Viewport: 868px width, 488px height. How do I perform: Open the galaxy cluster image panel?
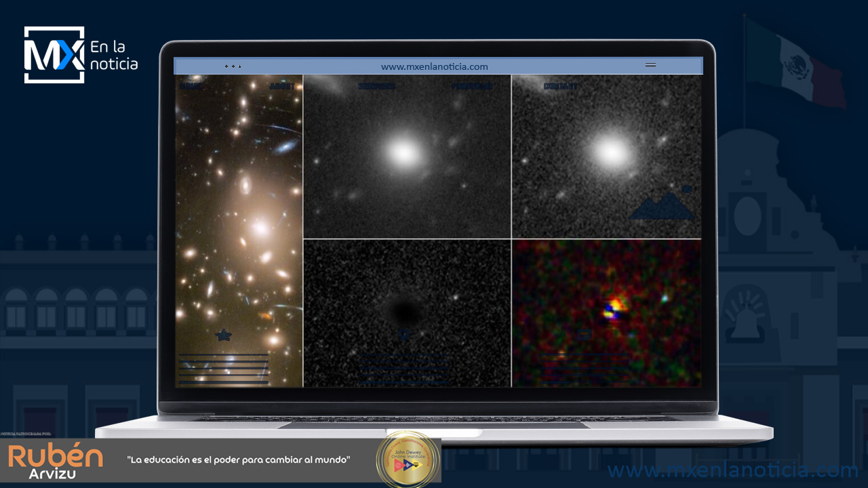click(239, 231)
